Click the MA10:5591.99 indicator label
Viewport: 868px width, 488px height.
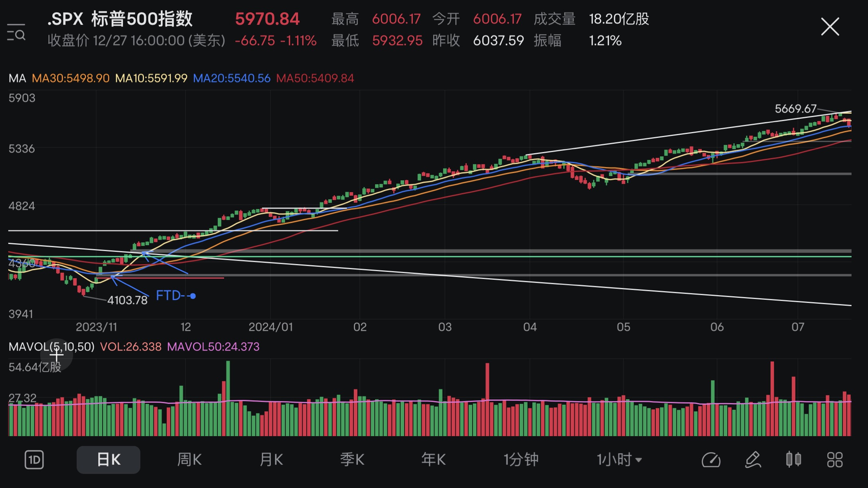pyautogui.click(x=151, y=78)
